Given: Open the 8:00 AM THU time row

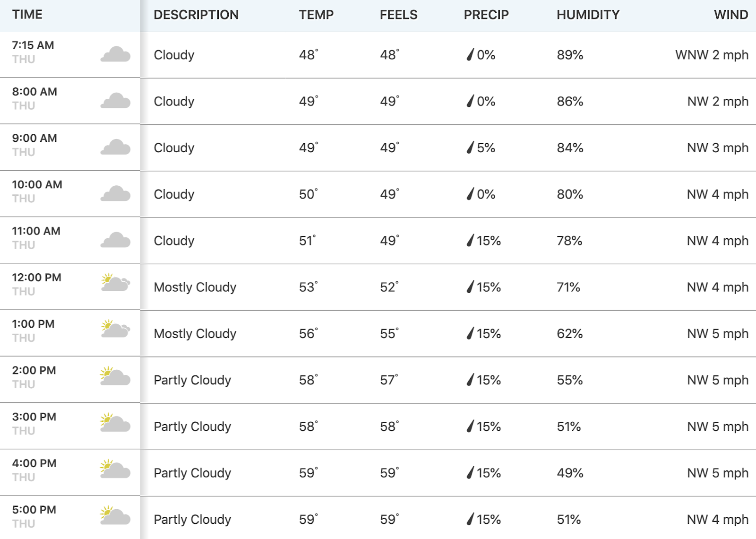Looking at the screenshot, I should tap(70, 101).
